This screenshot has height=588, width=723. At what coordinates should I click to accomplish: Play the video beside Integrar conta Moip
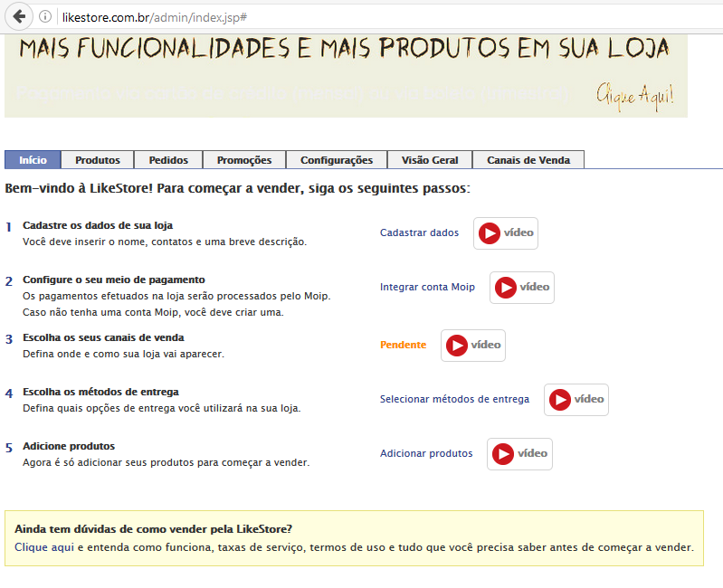click(x=522, y=288)
